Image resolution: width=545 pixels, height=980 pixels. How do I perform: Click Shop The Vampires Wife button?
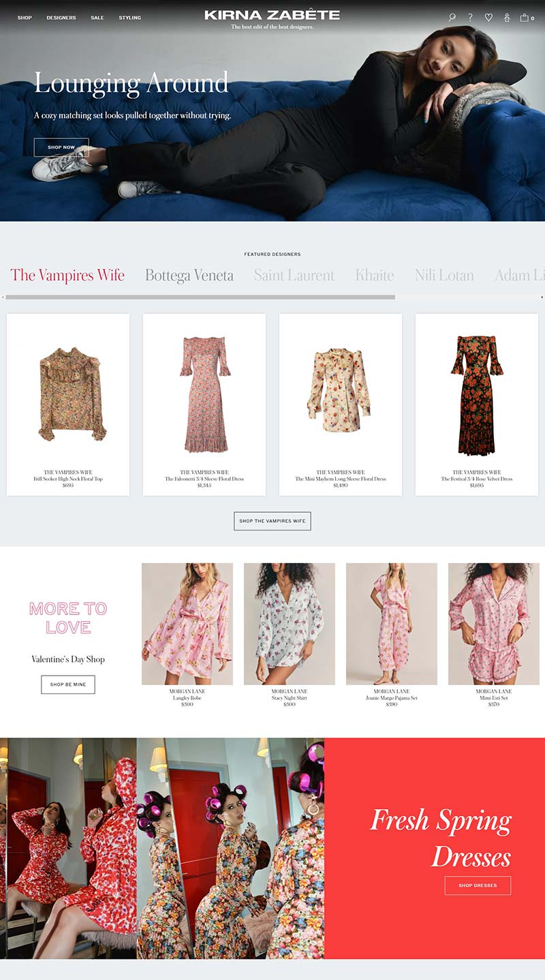[272, 521]
